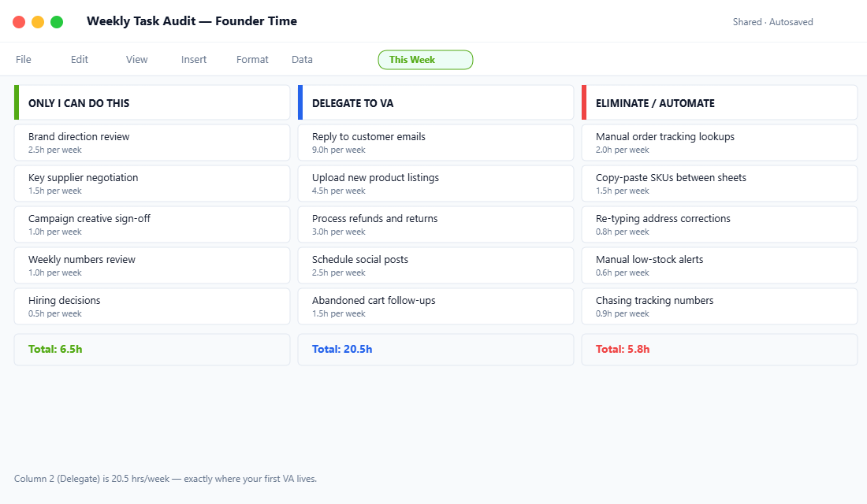The height and width of the screenshot is (504, 867).
Task: Select the Upload new product listings card
Action: pyautogui.click(x=436, y=183)
